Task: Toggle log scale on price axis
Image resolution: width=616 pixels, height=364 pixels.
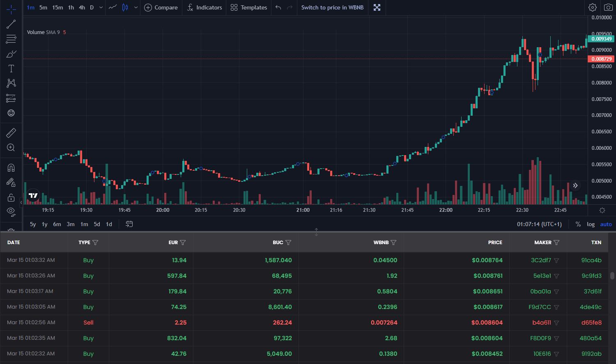Action: coord(591,224)
